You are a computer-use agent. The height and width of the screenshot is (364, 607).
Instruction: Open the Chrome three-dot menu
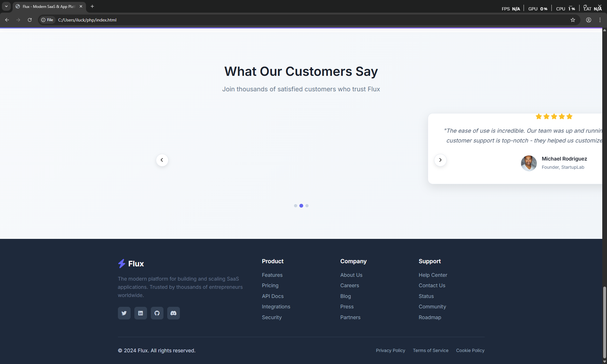(600, 20)
